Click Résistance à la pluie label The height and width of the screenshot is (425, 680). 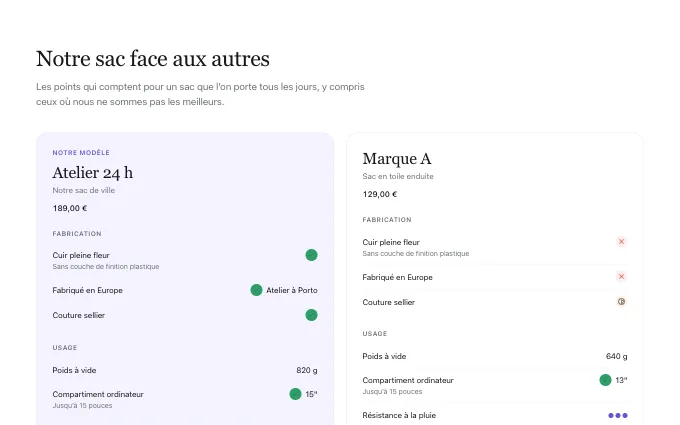point(399,415)
